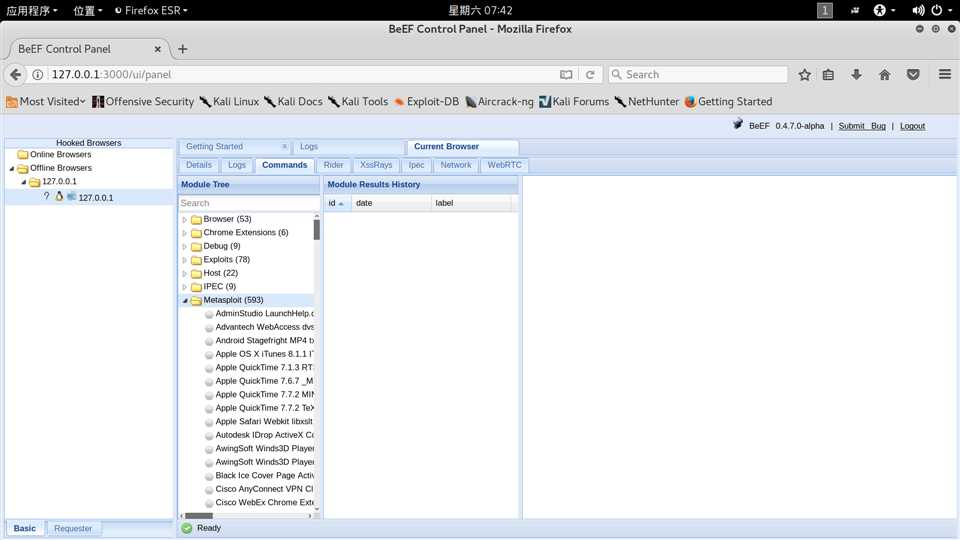Open the Firefox ESR app menu
960x540 pixels.
[x=151, y=10]
